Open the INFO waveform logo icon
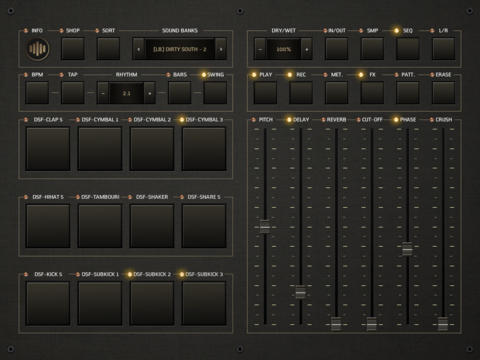Image resolution: width=480 pixels, height=360 pixels. click(x=38, y=49)
